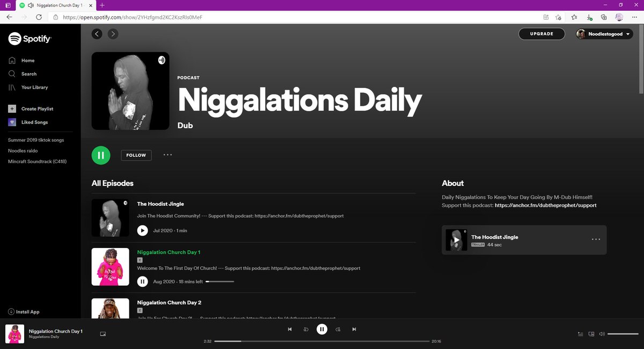Open the anchor.fm support link in About
This screenshot has height=349, width=644.
(545, 205)
